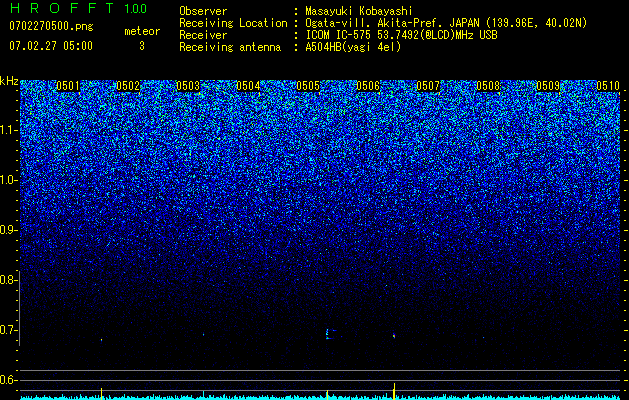Image resolution: width=629 pixels, height=400 pixels.
Task: Click the tall yellow spike below 0506 echo
Action: [394, 391]
